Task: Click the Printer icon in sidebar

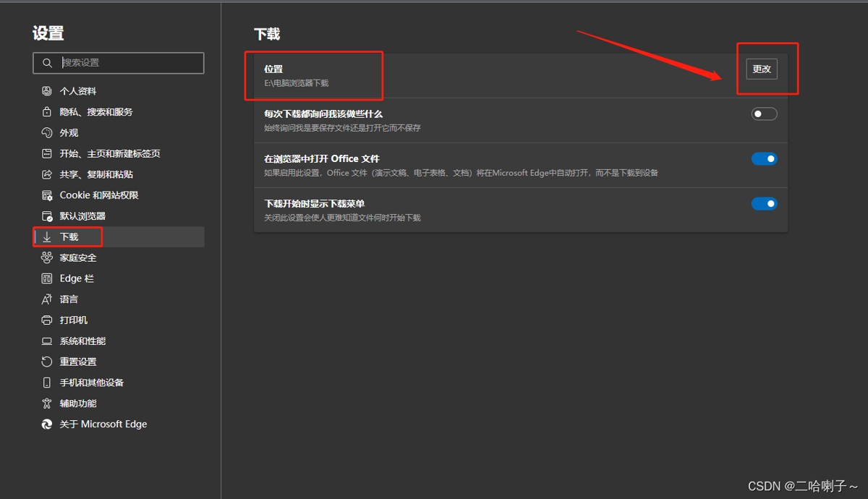Action: pos(47,320)
